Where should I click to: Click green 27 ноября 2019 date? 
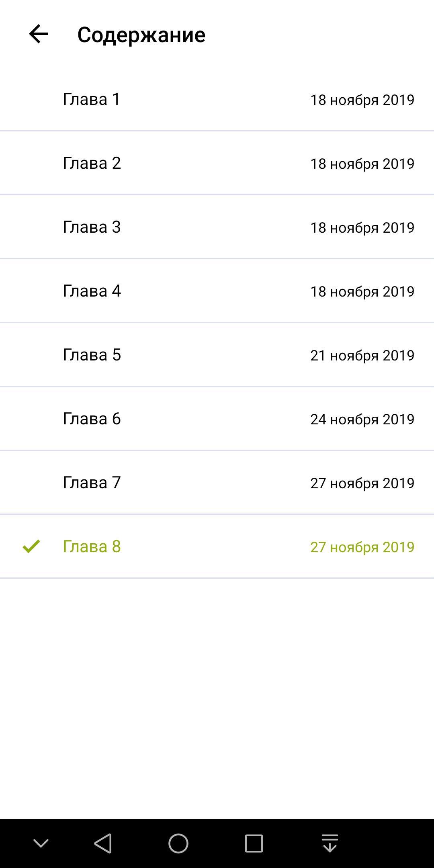pos(362,547)
